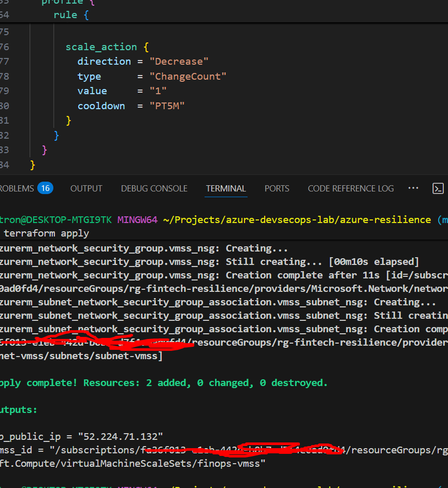Click the "PT5M" cooldown value

[167, 106]
